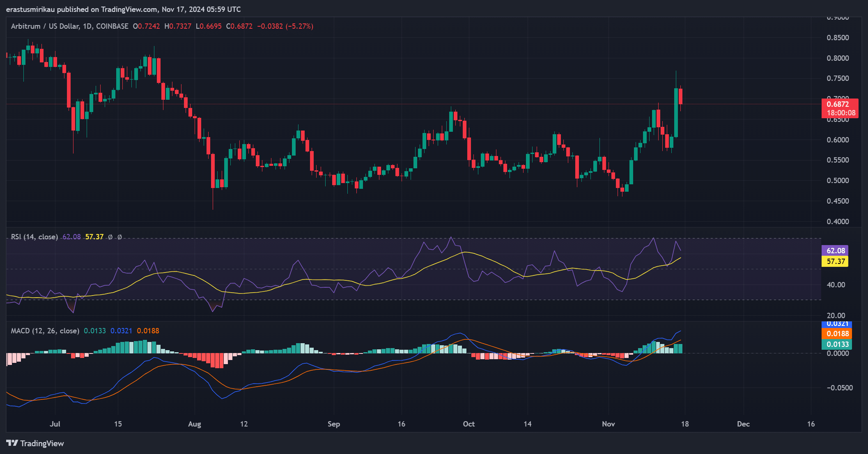Viewport: 868px width, 454px height.
Task: Select the purple 62.08 RSI axis tag
Action: [x=835, y=250]
